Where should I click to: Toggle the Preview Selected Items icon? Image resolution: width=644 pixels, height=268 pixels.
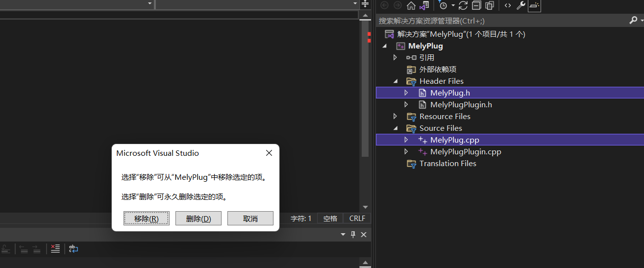coord(534,5)
